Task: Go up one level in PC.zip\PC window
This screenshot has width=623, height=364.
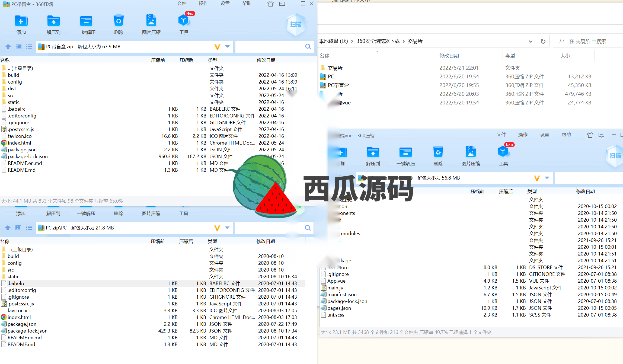Action: pos(8,228)
